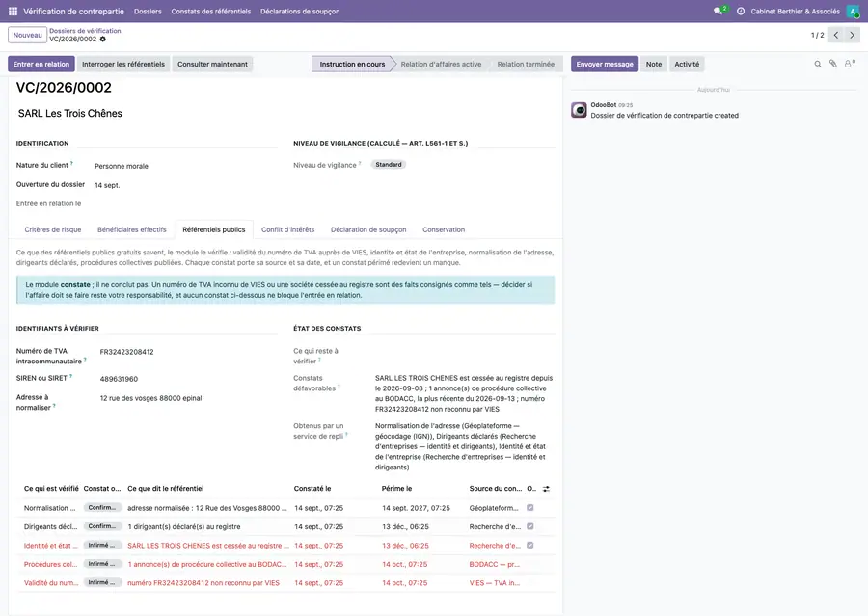Screen dimensions: 868x616
Task: Open Cabinet Berthier & Associés company switcher
Action: (x=795, y=11)
